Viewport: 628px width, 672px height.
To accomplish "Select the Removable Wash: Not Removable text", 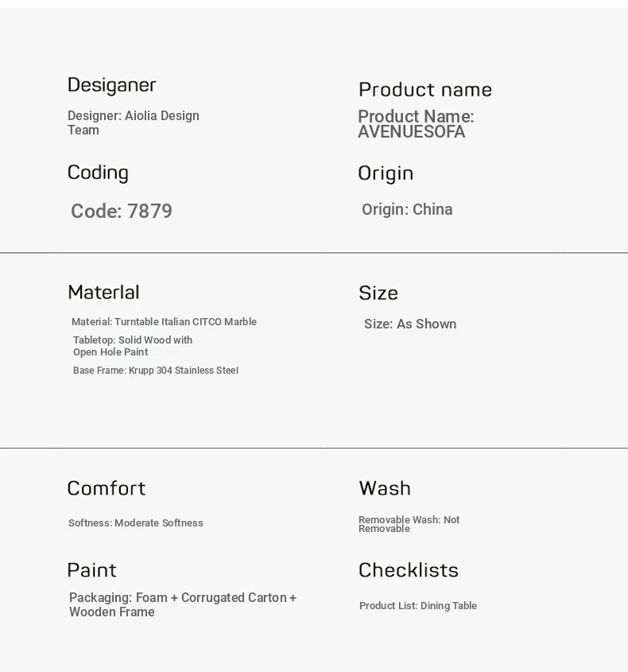I will point(409,524).
